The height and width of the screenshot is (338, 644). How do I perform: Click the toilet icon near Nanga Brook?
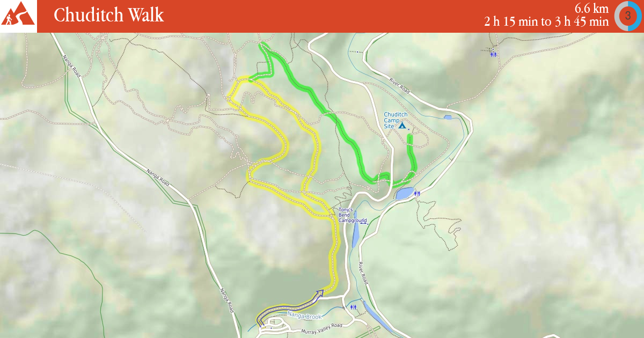click(353, 307)
